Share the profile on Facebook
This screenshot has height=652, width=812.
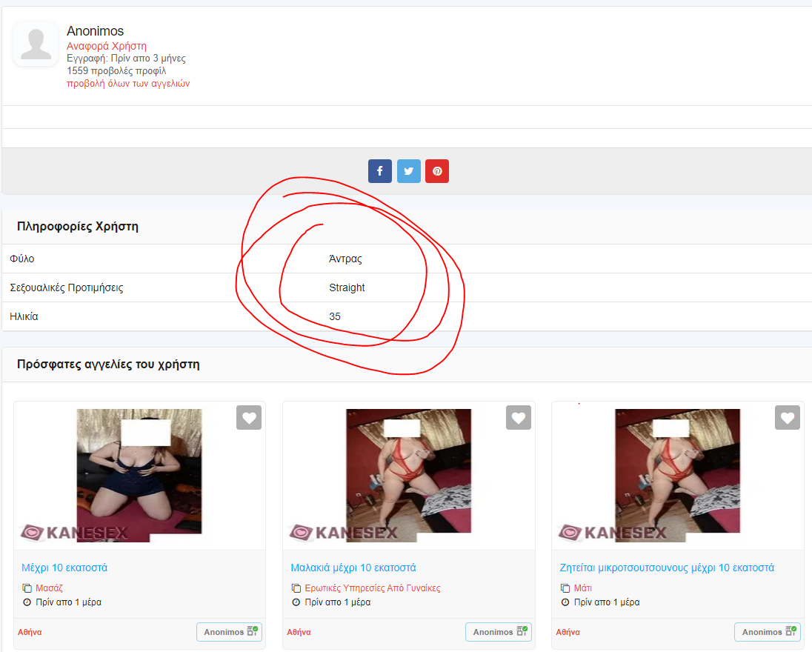379,171
